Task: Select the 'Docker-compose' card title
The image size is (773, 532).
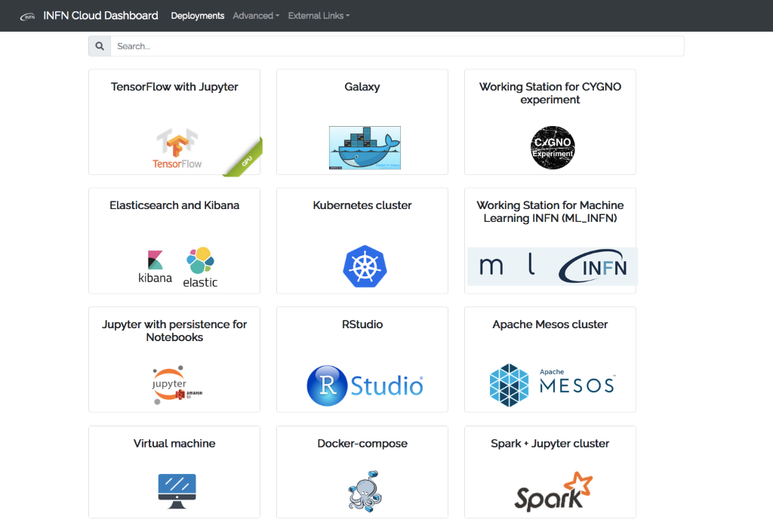Action: click(x=362, y=444)
